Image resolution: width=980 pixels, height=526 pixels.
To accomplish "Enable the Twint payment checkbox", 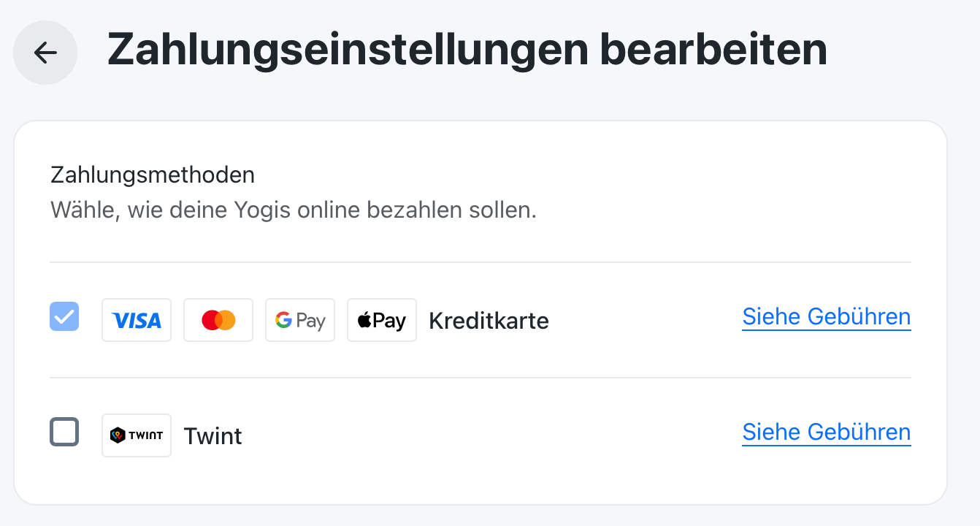I will pyautogui.click(x=64, y=432).
